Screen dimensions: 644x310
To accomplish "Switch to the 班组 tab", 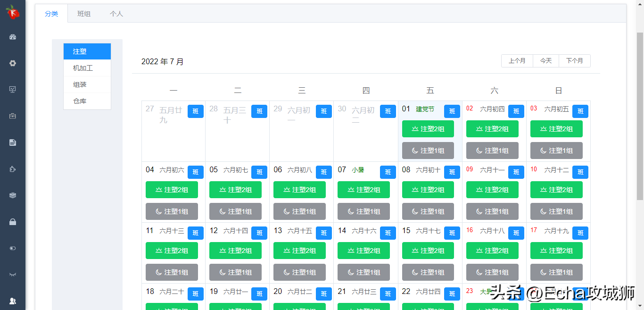I will click(x=84, y=14).
